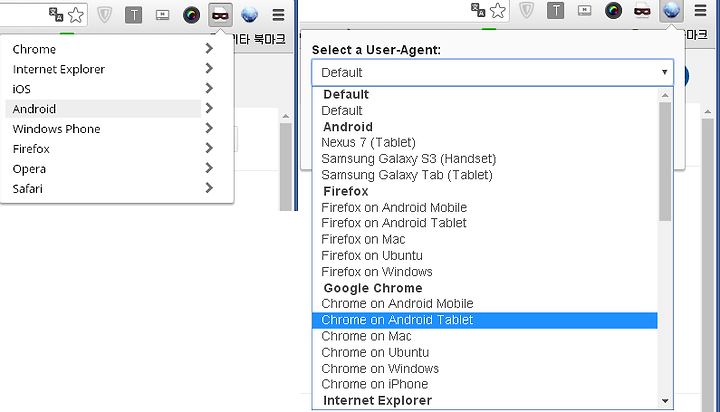Click the translate icon in right browser toolbar
720x412 pixels.
point(478,10)
